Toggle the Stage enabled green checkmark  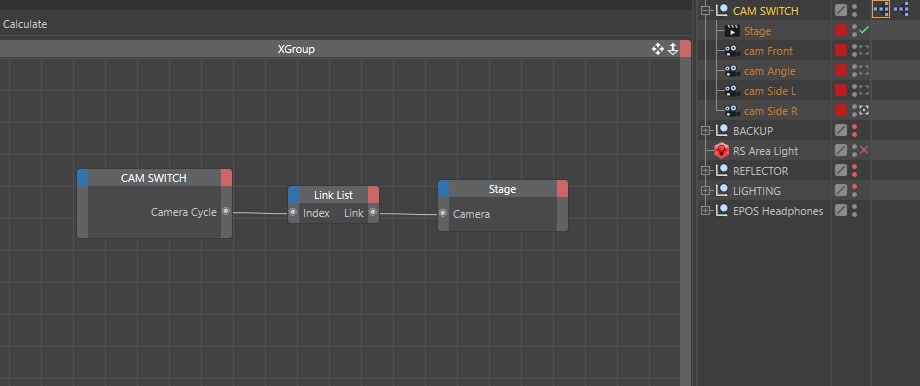pyautogui.click(x=864, y=29)
